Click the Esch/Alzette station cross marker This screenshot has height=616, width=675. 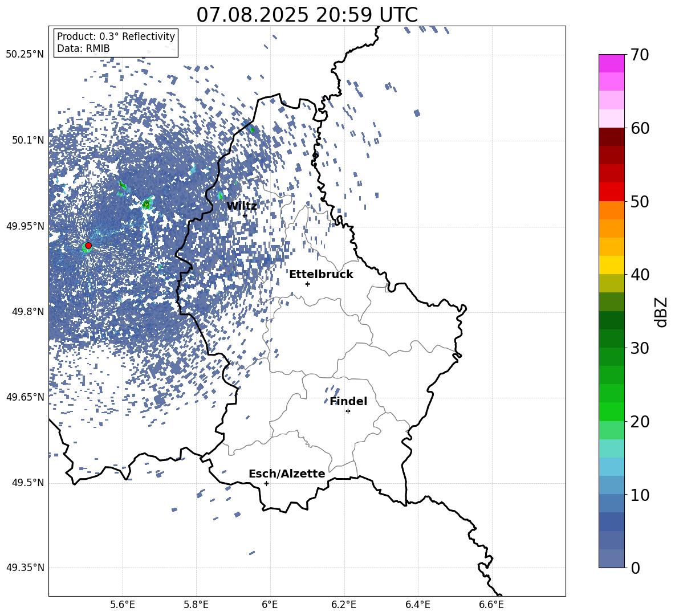[x=266, y=483]
